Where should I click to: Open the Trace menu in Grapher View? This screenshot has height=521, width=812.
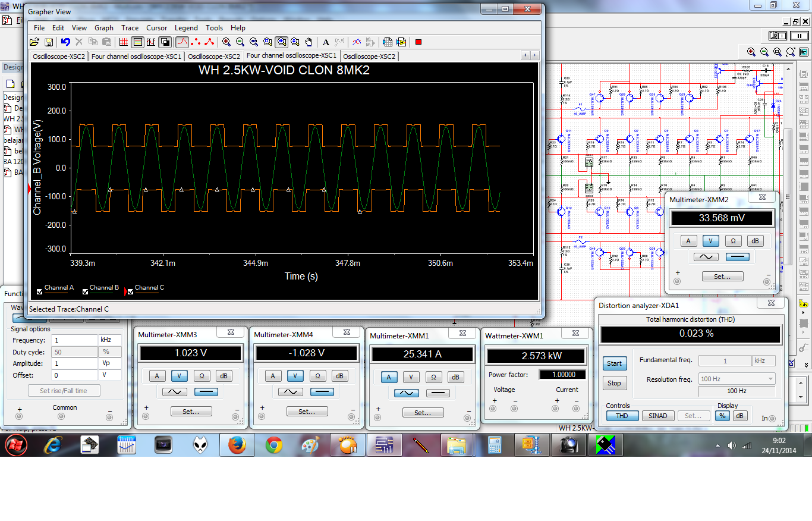coord(130,28)
